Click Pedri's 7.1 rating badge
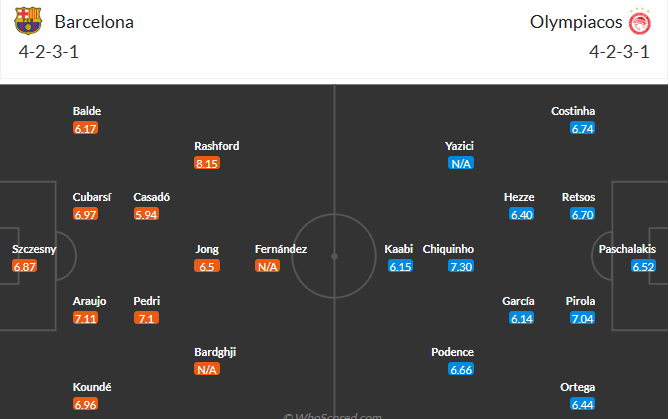The width and height of the screenshot is (669, 419). [147, 318]
